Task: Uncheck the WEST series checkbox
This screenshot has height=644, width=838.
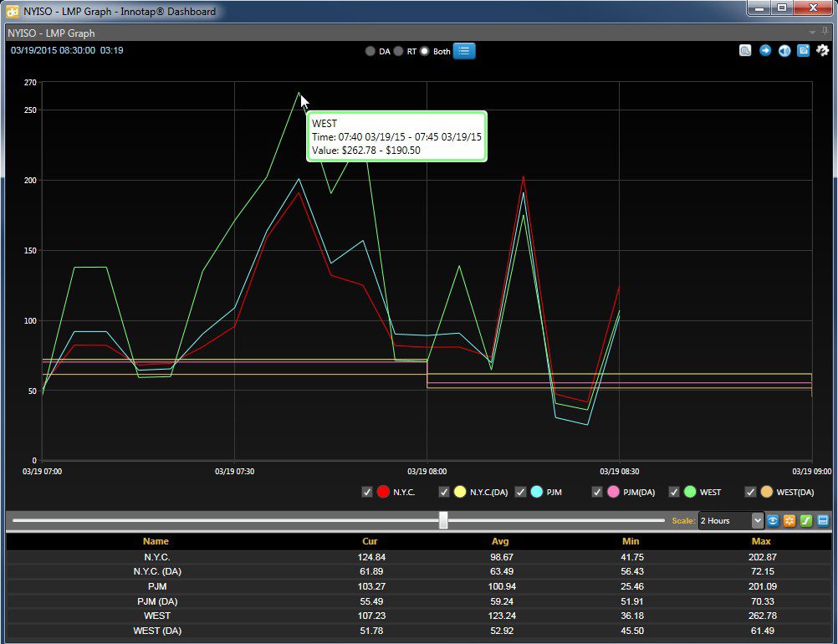Action: click(674, 492)
